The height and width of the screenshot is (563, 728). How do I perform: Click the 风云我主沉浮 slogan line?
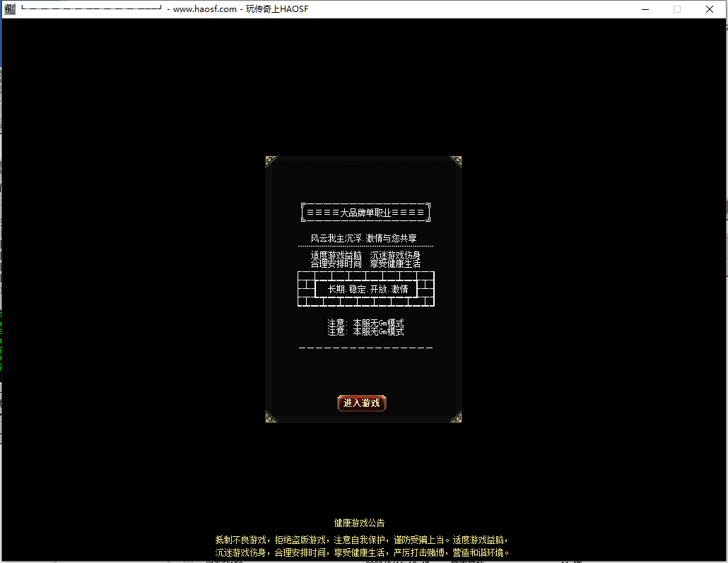pos(364,239)
